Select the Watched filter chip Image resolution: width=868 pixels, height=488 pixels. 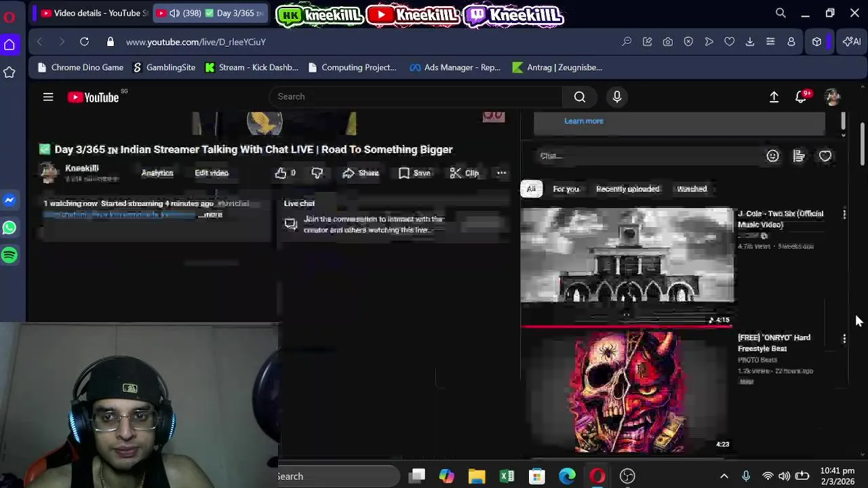[x=692, y=189]
